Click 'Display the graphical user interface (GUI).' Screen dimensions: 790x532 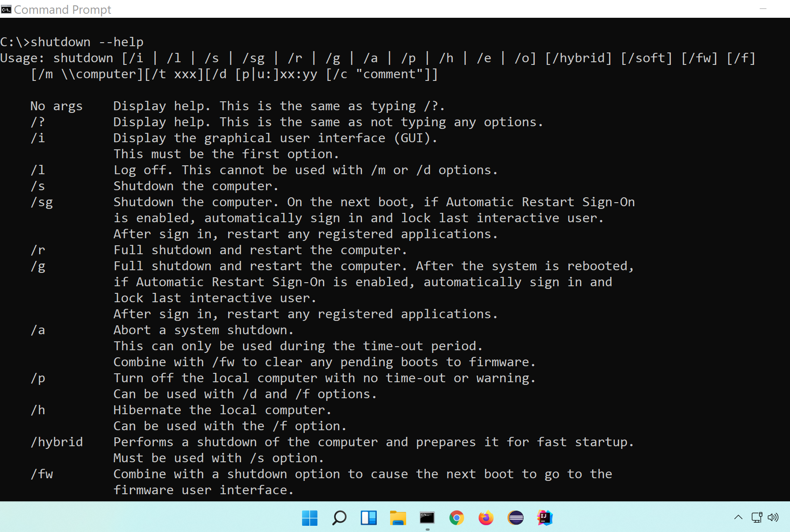pyautogui.click(x=275, y=138)
